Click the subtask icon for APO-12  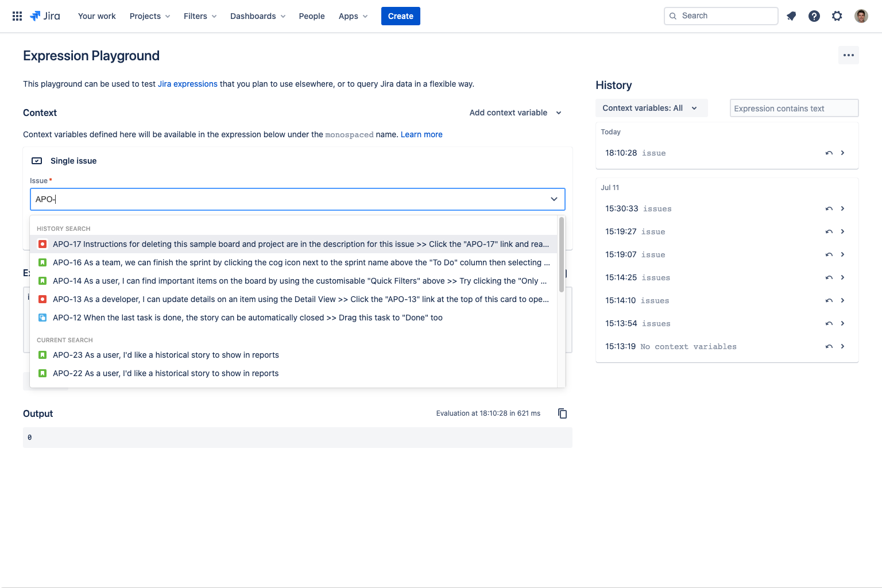pyautogui.click(x=42, y=318)
